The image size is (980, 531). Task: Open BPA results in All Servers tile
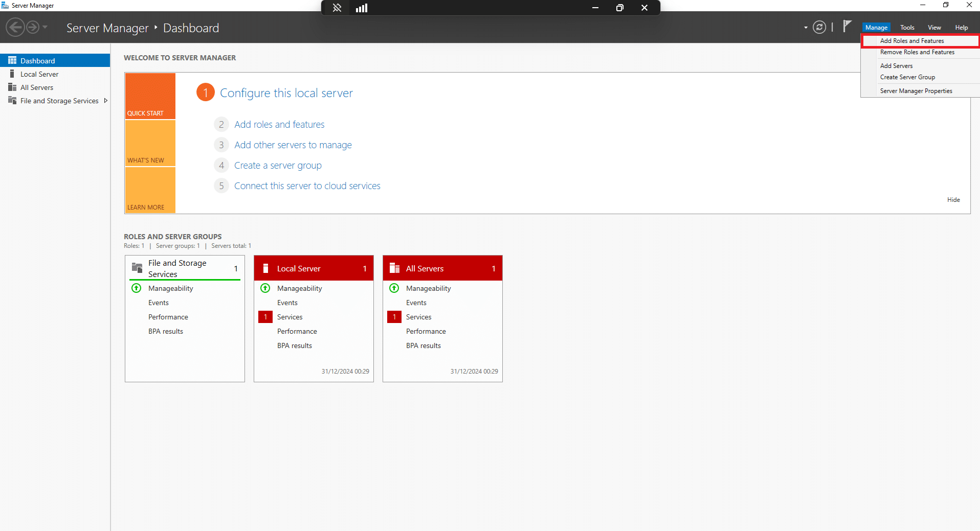[x=424, y=346]
